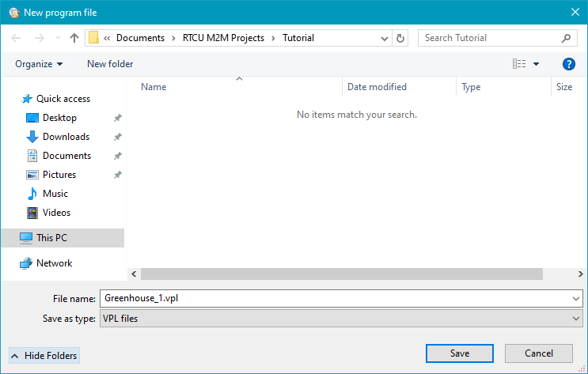Click the search magnifier icon

(567, 38)
